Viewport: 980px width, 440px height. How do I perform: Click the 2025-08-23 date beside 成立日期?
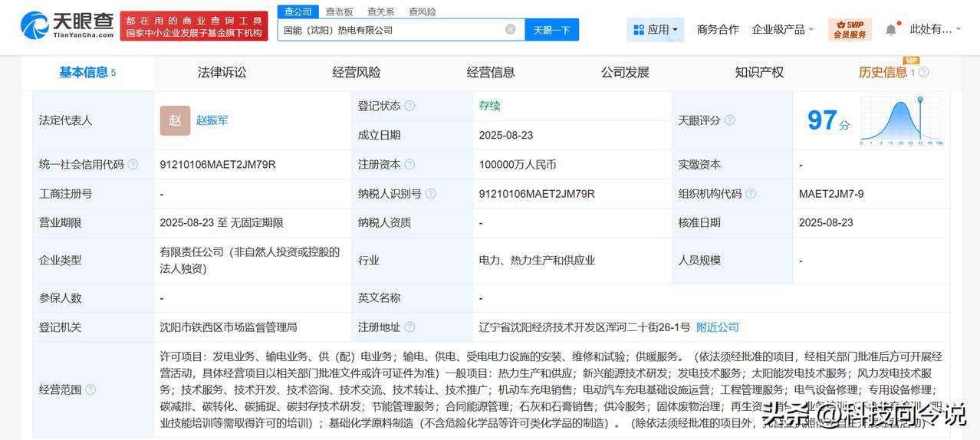(506, 135)
